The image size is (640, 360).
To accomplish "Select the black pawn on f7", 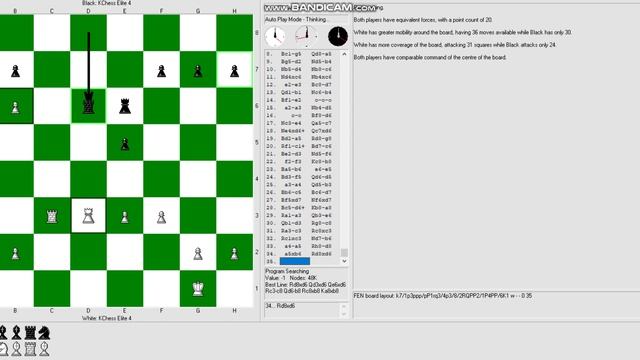I will pyautogui.click(x=162, y=71).
